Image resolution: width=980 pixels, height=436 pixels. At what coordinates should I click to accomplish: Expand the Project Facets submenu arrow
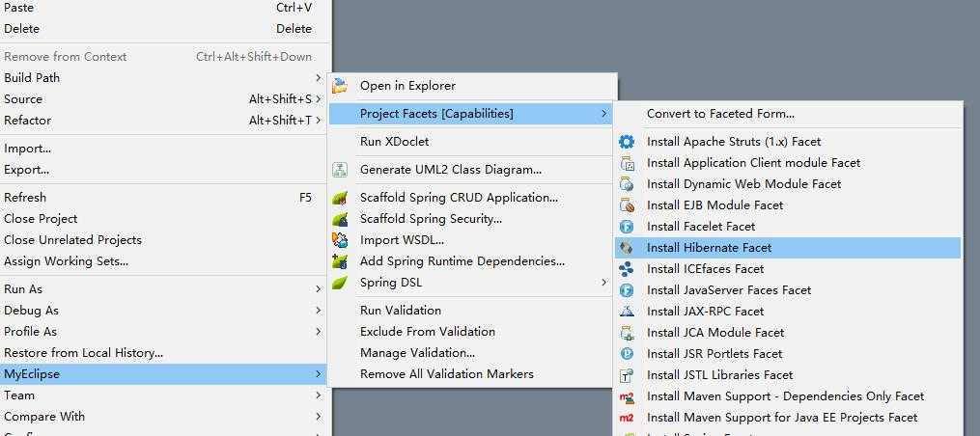click(x=603, y=113)
